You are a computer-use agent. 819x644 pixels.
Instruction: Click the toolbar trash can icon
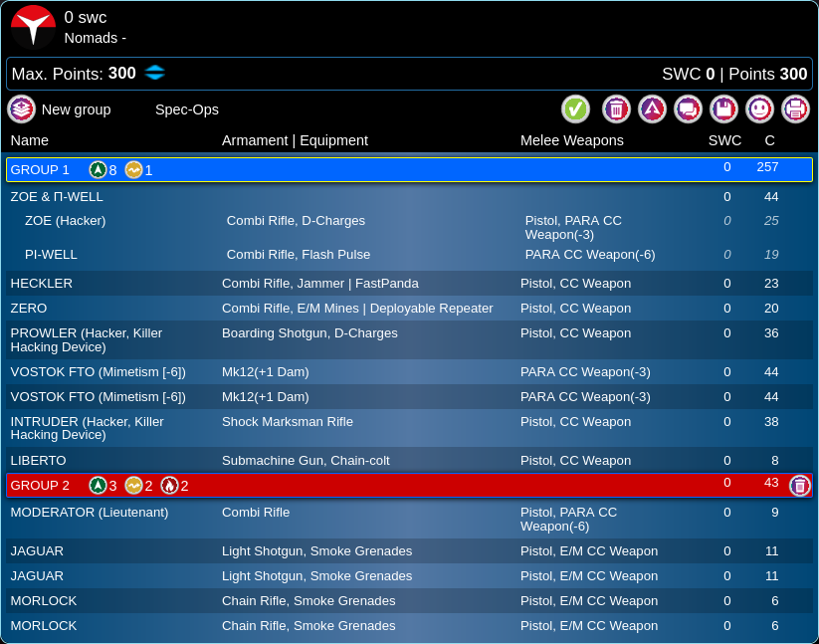616,109
